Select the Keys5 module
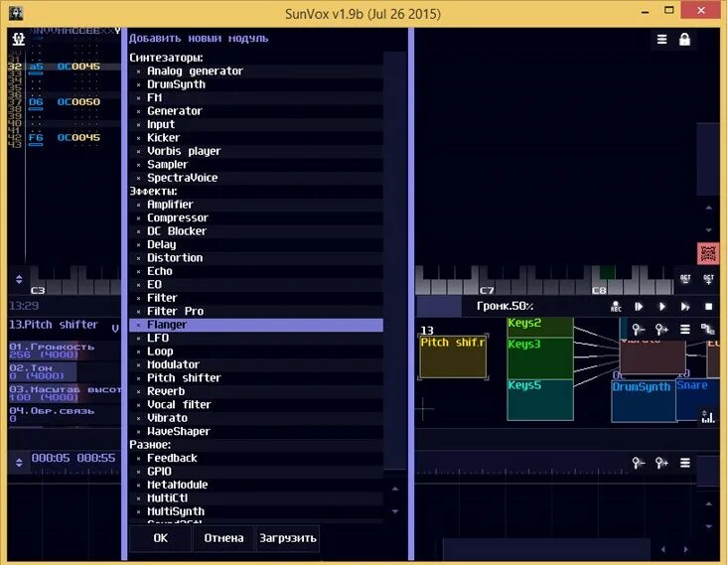Screen dimensions: 728x565 tap(540, 400)
